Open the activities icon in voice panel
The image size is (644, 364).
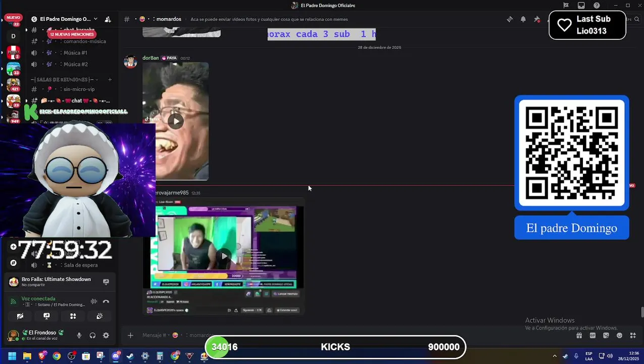[73, 316]
